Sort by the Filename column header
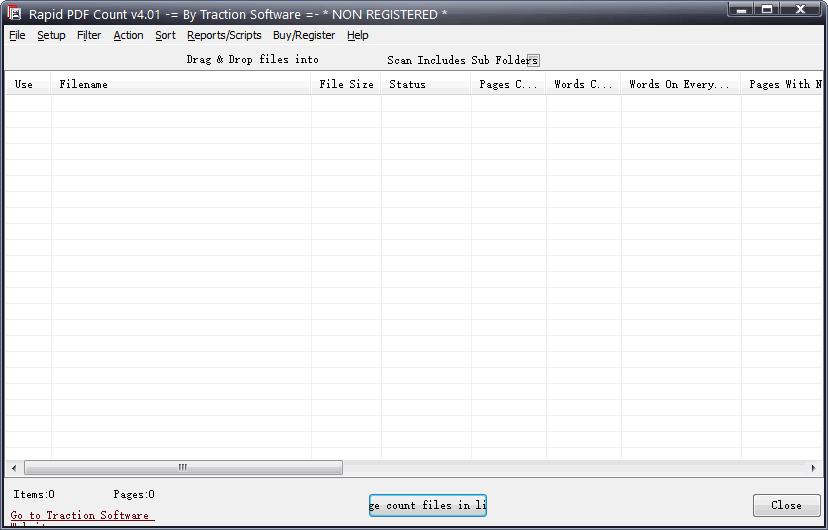Viewport: 828px width, 530px height. [181, 84]
